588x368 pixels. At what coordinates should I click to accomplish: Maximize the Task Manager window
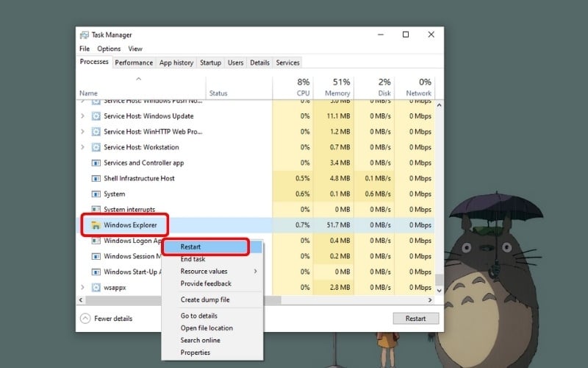pyautogui.click(x=406, y=35)
